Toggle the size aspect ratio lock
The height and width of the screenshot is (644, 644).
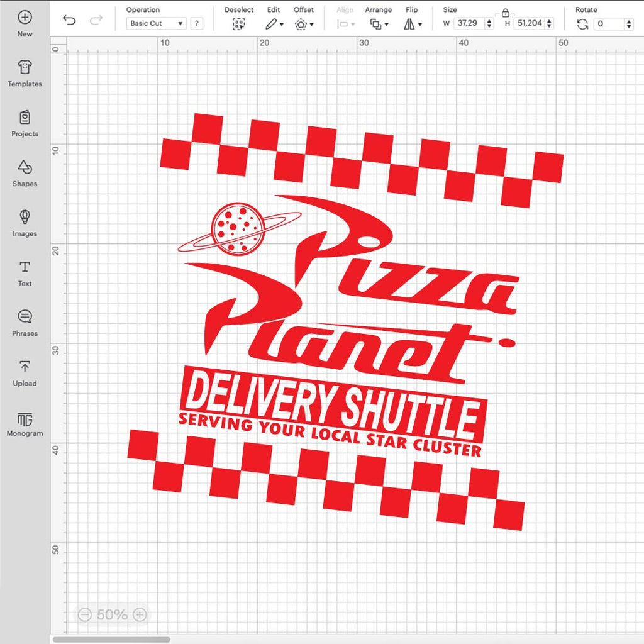tap(505, 13)
